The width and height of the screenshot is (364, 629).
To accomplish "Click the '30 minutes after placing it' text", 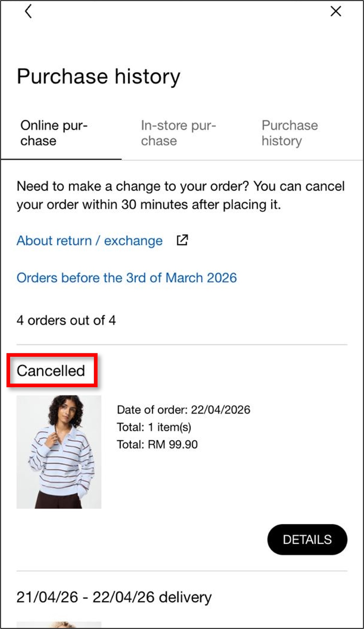I will 201,205.
